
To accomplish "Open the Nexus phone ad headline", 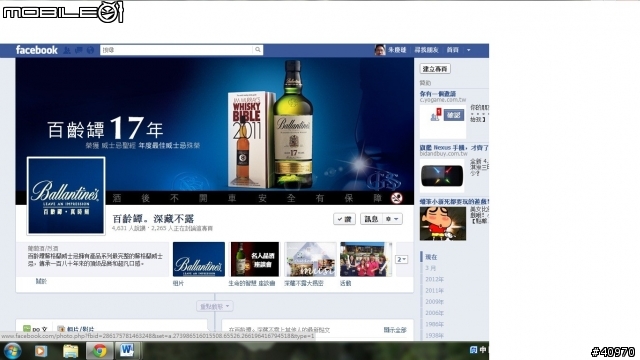I will click(x=454, y=147).
